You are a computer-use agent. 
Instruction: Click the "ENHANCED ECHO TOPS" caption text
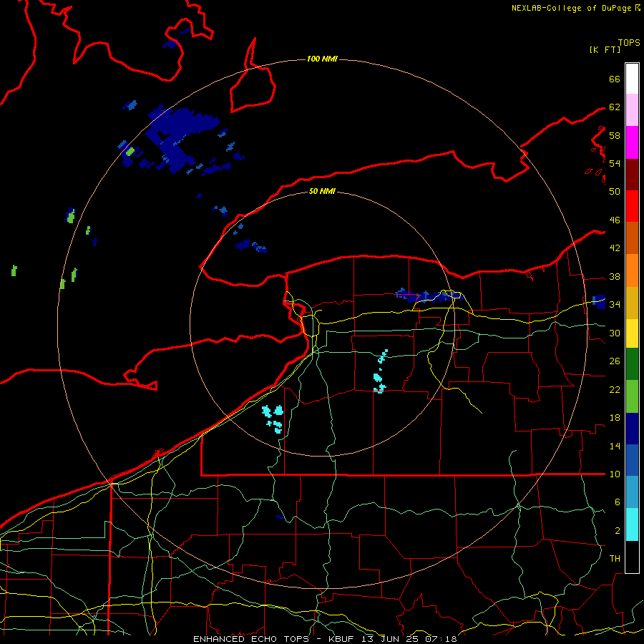(253, 639)
